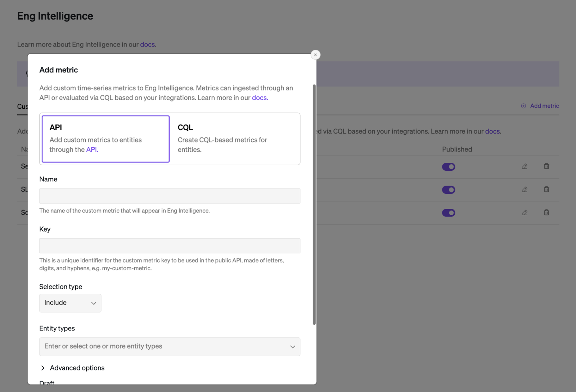Click the API link in API card
Viewport: 576px width, 392px height.
(92, 150)
